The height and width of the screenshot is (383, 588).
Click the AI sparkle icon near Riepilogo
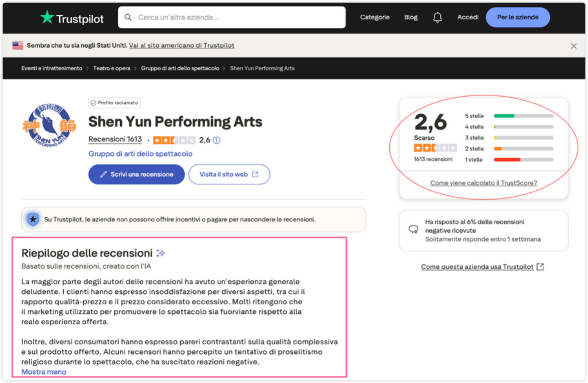pyautogui.click(x=160, y=253)
